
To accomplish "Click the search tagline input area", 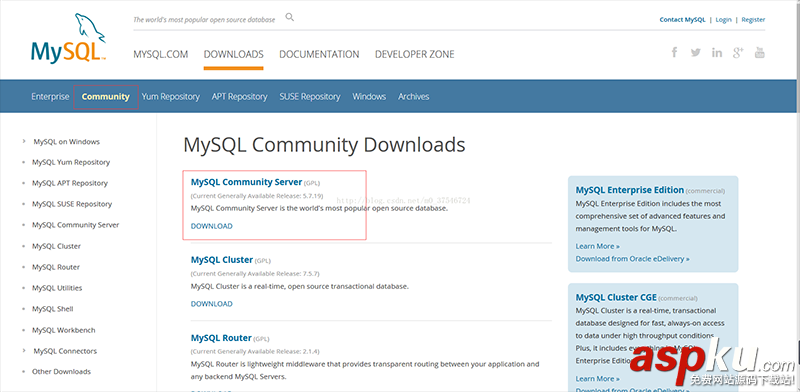I will pyautogui.click(x=204, y=20).
